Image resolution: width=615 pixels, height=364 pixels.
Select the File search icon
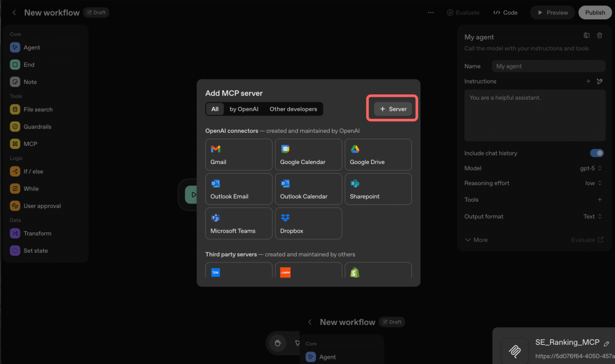point(15,109)
